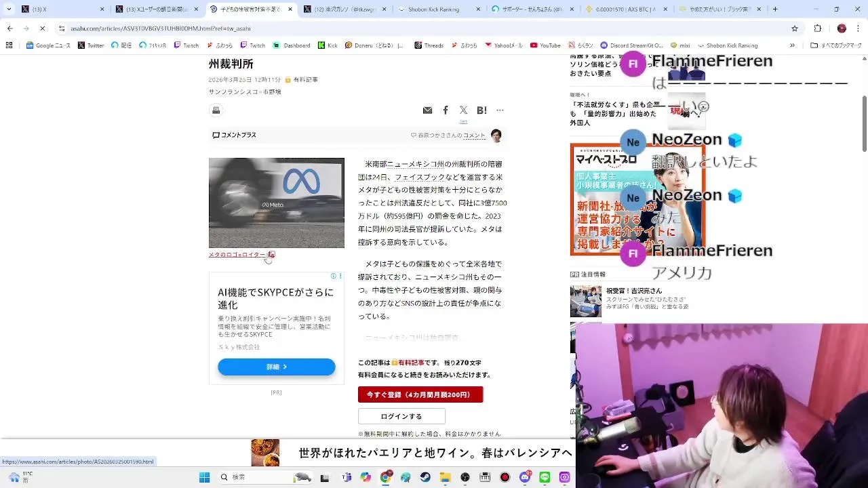Viewport: 868px width, 488px height.
Task: Open the mixi bookmark
Action: [x=679, y=45]
